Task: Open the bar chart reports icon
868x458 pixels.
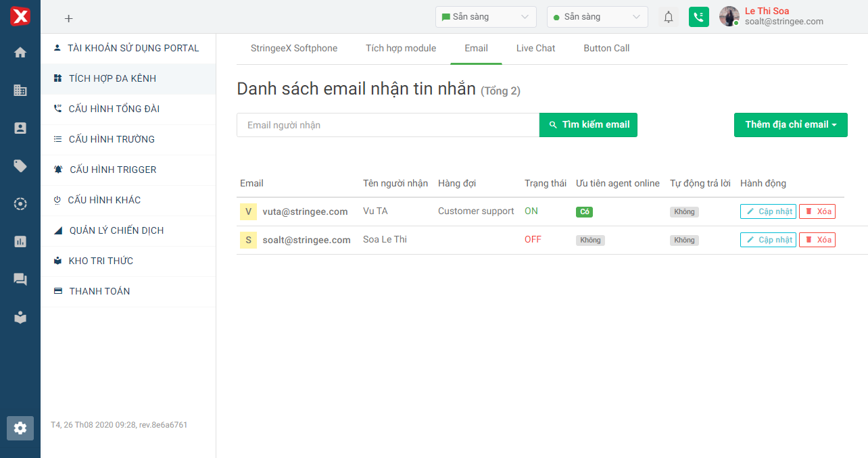Action: [x=20, y=242]
